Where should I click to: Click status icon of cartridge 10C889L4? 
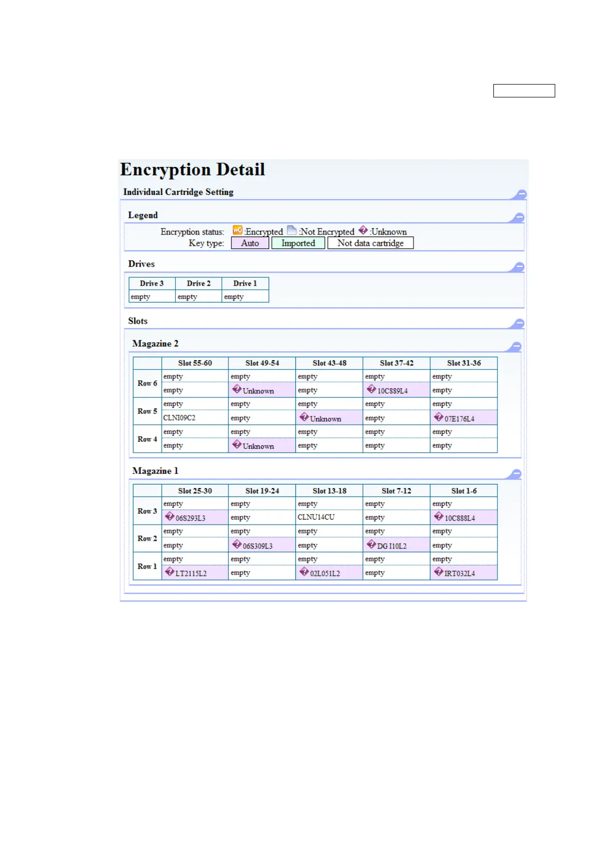pyautogui.click(x=371, y=389)
